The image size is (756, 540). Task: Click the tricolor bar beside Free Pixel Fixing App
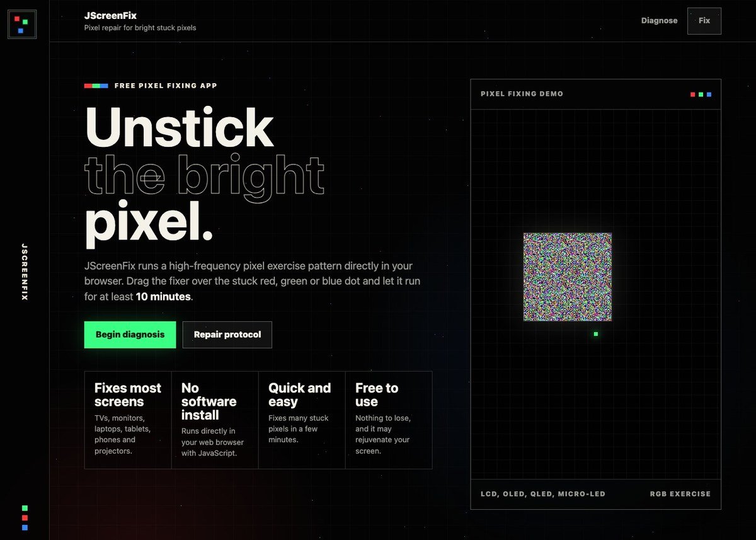[x=96, y=86]
